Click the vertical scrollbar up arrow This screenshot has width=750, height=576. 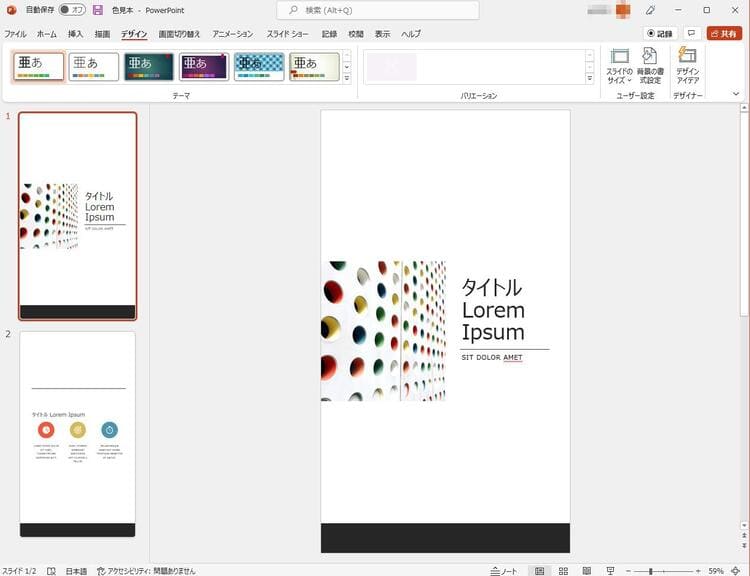744,108
